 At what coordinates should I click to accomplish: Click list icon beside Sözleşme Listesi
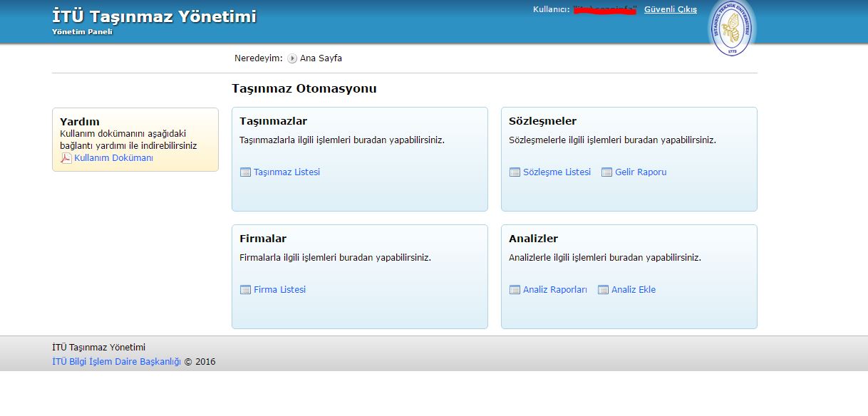pyautogui.click(x=515, y=172)
